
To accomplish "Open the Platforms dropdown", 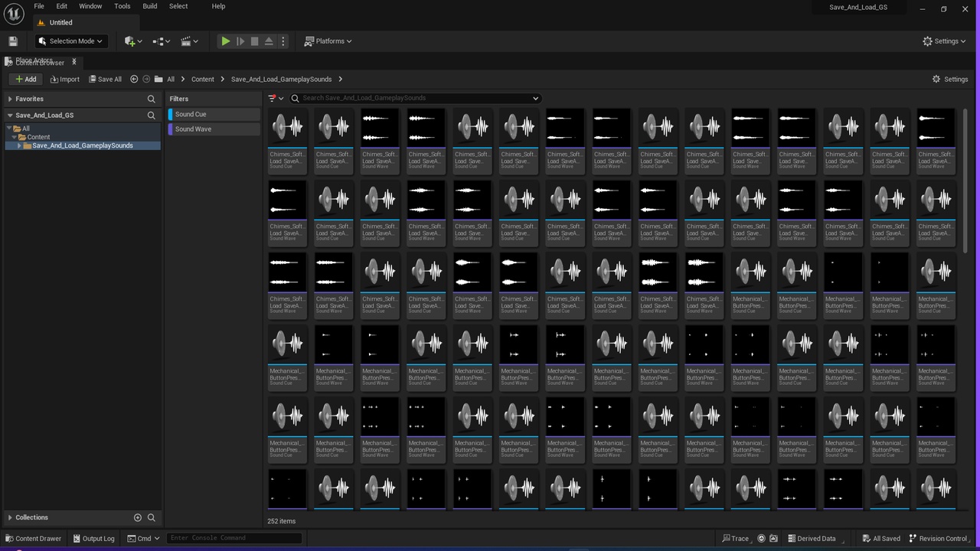I will [x=328, y=41].
